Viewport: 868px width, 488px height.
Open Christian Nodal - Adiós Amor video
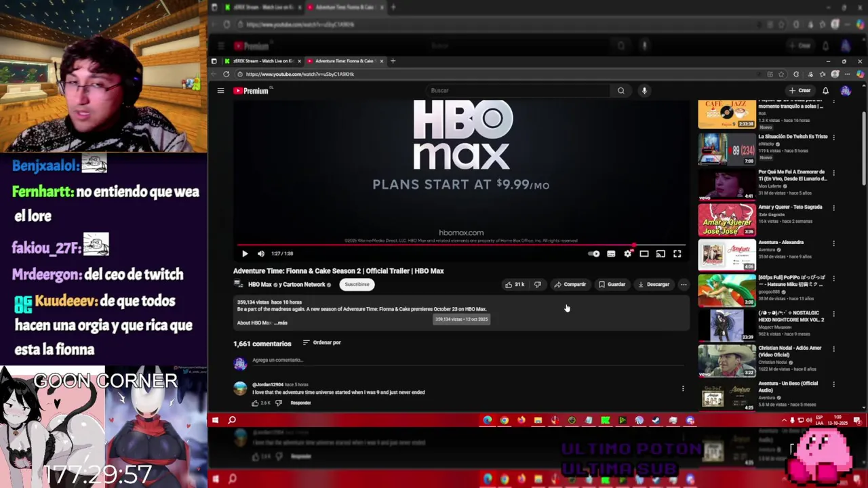pos(727,361)
